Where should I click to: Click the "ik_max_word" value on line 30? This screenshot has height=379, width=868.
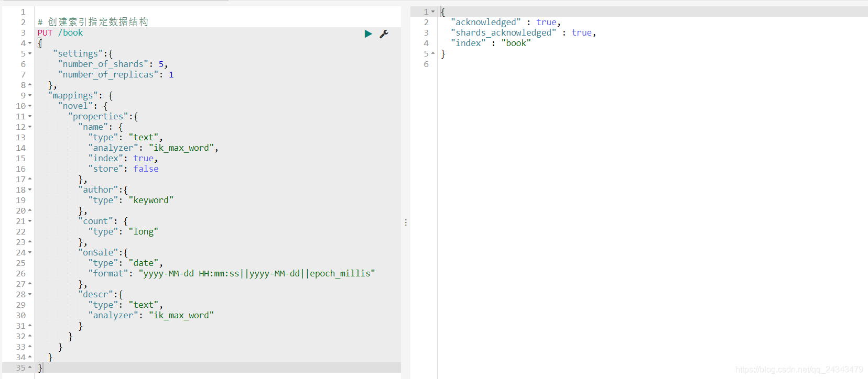click(181, 315)
